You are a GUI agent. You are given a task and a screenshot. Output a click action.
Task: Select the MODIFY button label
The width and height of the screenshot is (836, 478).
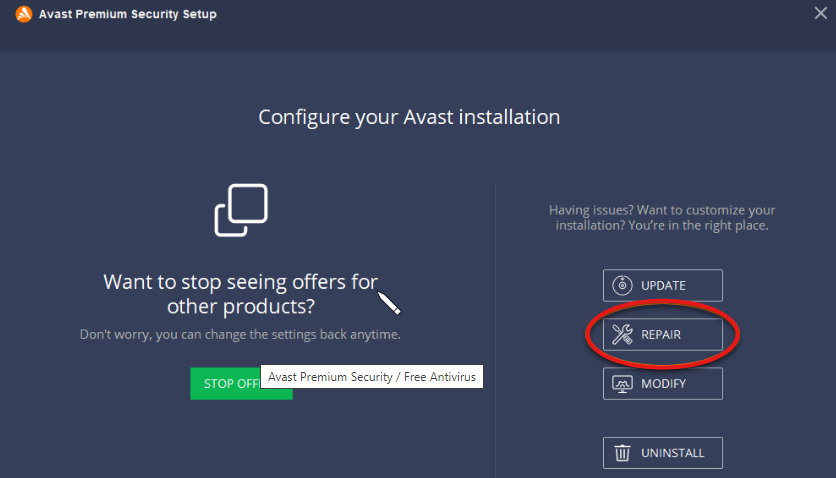click(663, 384)
